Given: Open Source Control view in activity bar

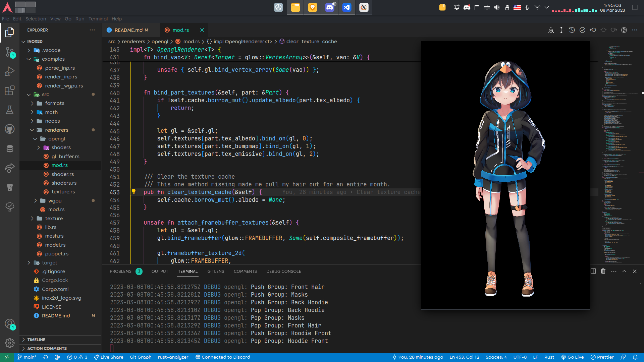Looking at the screenshot, I should (x=10, y=52).
